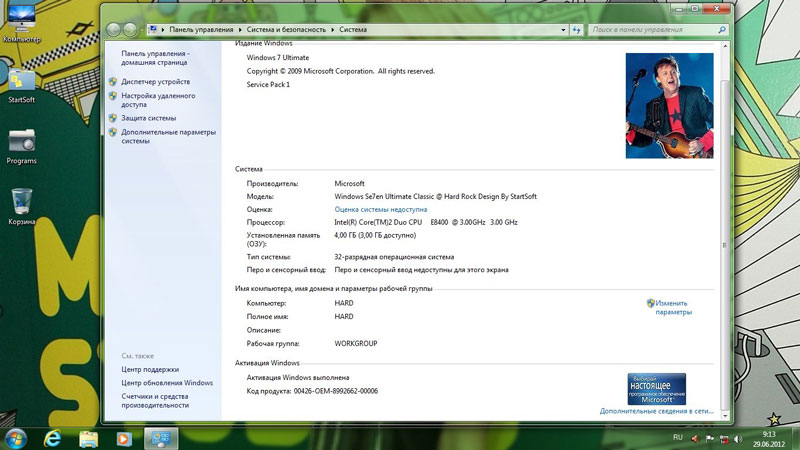The width and height of the screenshot is (800, 450).
Task: Click the Windows Start orb
Action: click(16, 437)
